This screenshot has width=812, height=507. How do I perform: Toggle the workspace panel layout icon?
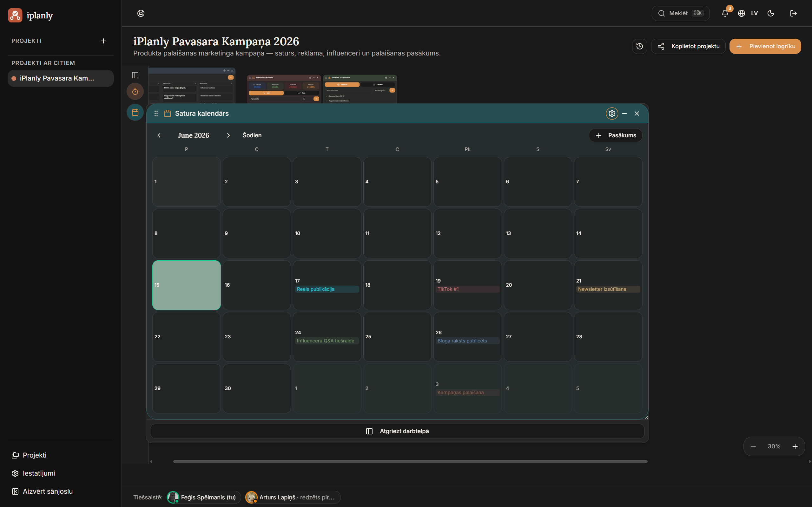point(135,75)
